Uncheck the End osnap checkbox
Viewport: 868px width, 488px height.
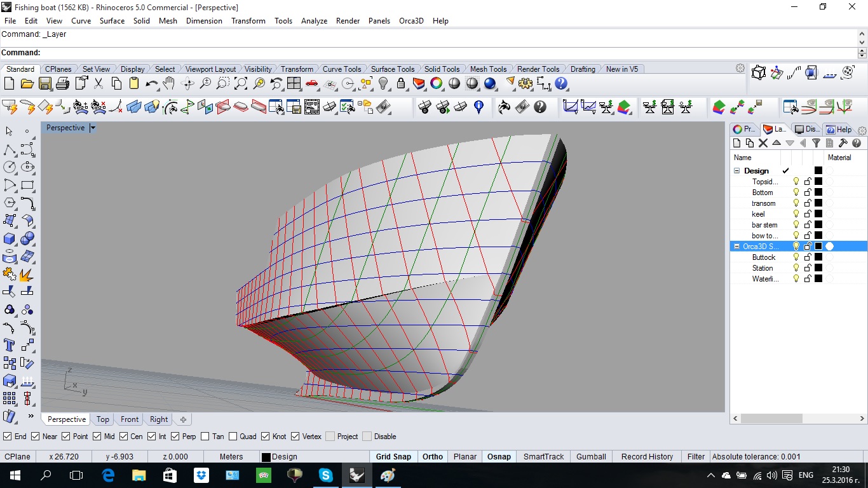(8, 437)
